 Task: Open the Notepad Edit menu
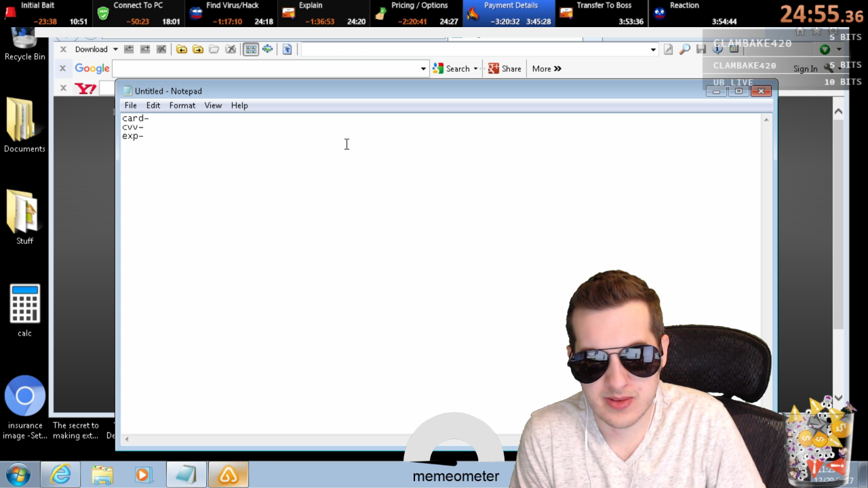(153, 106)
